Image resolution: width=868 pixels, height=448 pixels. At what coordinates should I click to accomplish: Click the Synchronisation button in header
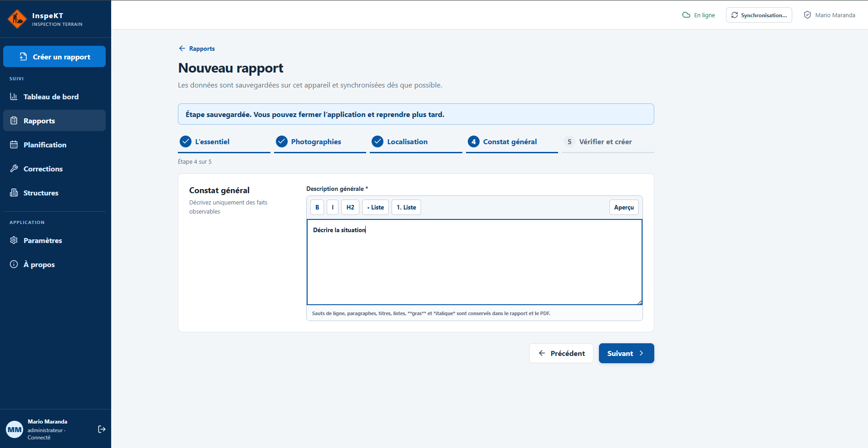[x=759, y=15]
